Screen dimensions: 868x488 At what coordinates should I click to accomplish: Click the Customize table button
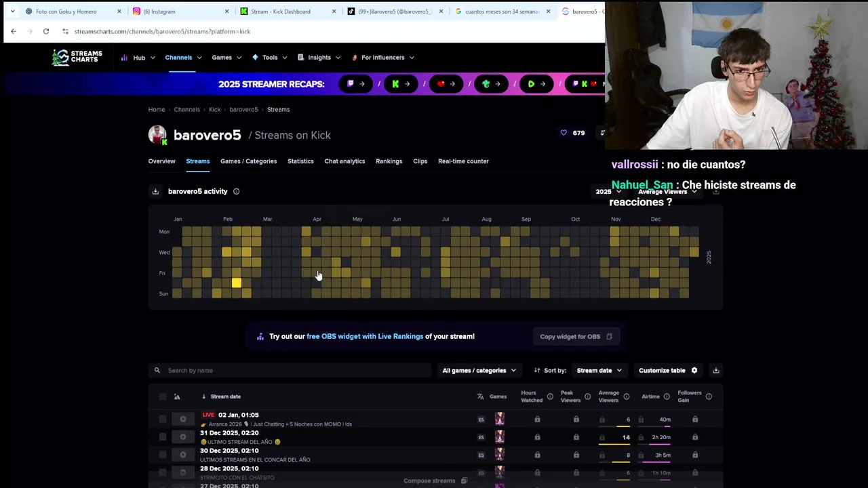coord(668,371)
